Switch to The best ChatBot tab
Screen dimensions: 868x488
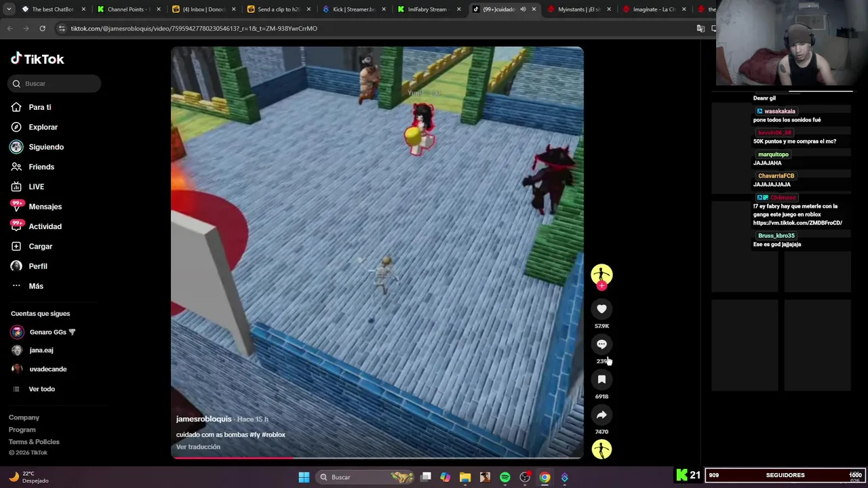tap(53, 9)
